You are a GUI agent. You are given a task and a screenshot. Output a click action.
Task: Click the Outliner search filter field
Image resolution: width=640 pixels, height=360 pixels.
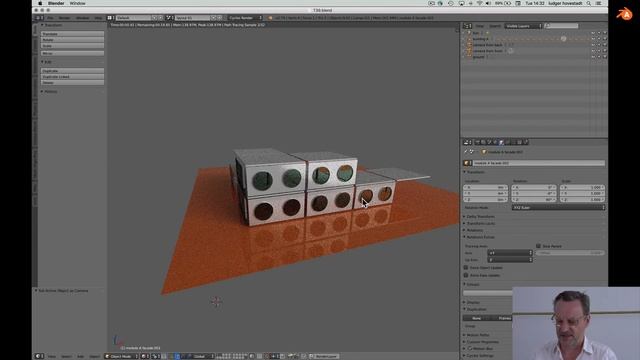click(561, 26)
